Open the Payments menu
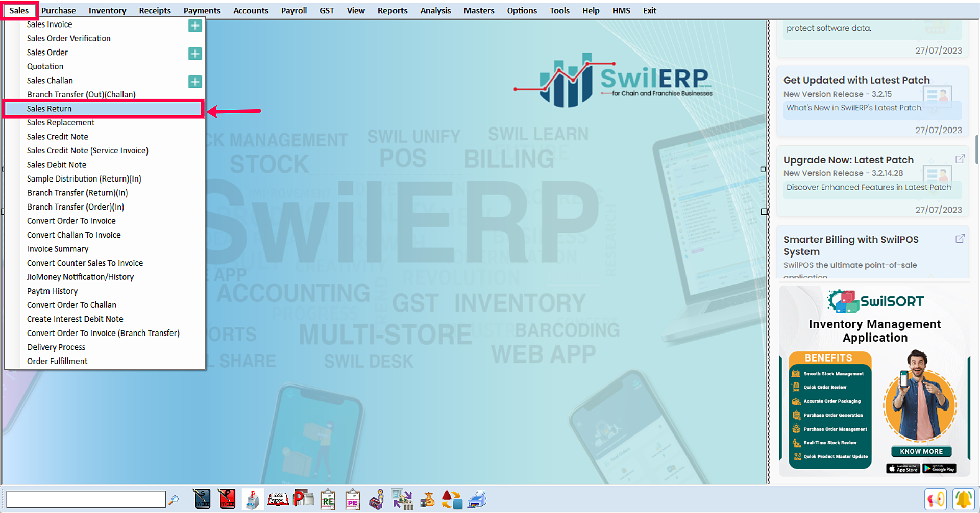The width and height of the screenshot is (980, 513). point(202,10)
